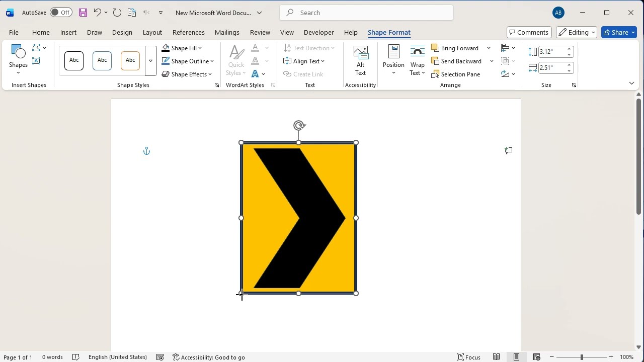Click the Save disk icon
Screen dimensions: 644x362
83,13
